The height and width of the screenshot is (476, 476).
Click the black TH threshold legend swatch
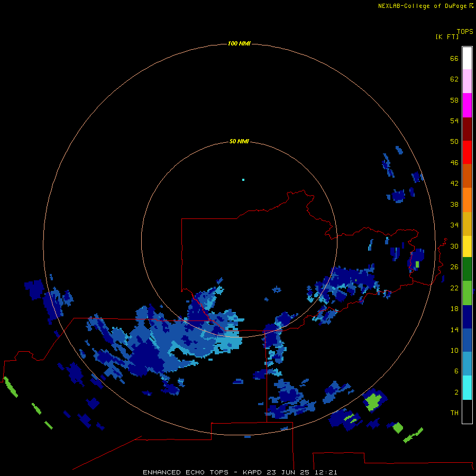(x=467, y=411)
